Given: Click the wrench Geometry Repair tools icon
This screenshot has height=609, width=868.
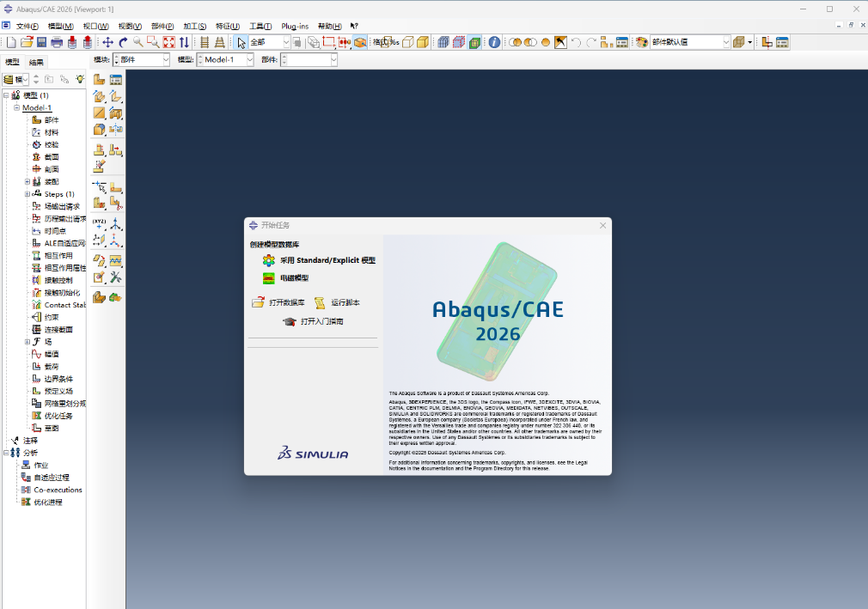Looking at the screenshot, I should coord(116,277).
